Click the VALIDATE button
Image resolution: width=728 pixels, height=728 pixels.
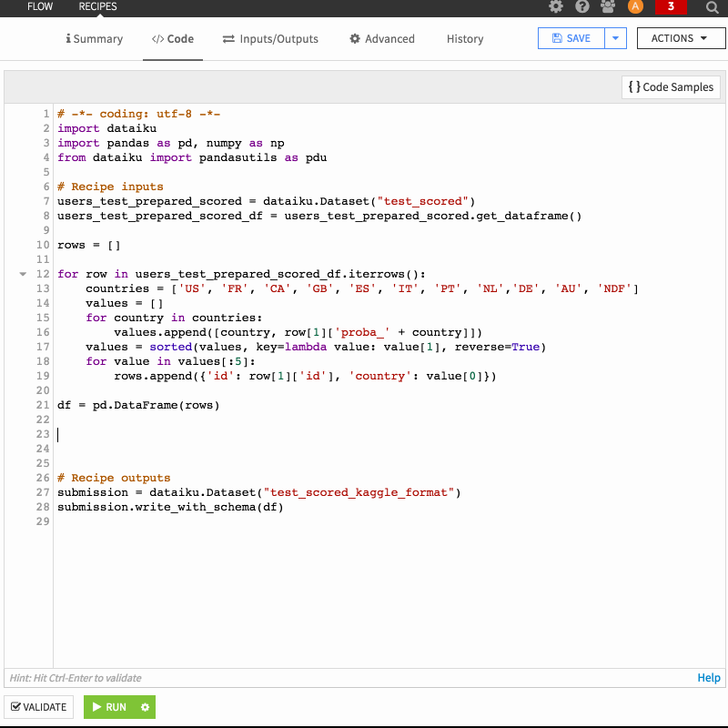(39, 707)
